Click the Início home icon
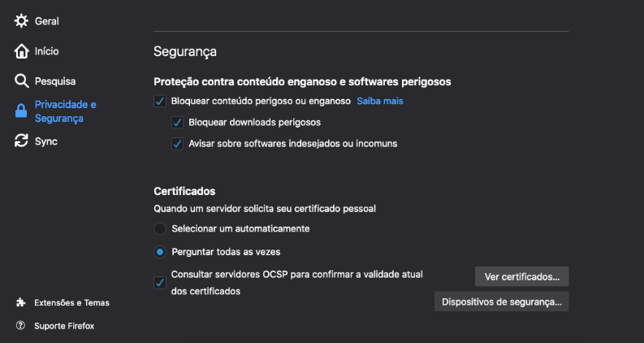This screenshot has width=644, height=343. point(22,51)
